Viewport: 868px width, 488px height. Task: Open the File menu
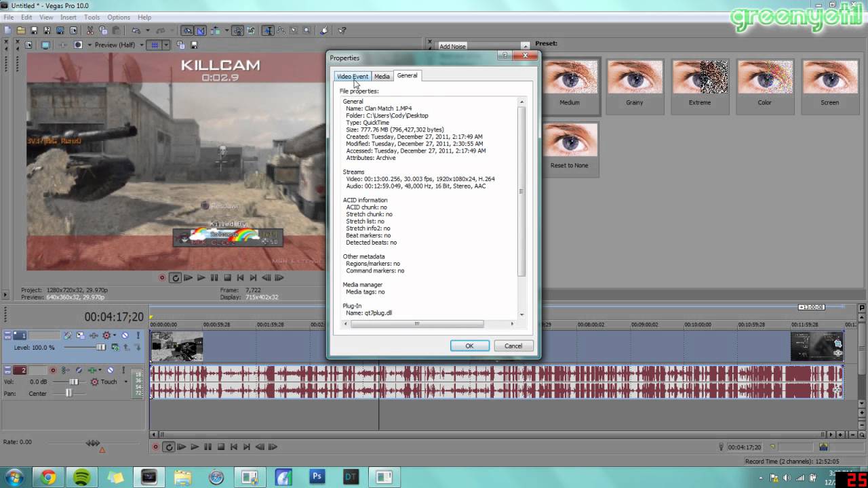point(8,17)
